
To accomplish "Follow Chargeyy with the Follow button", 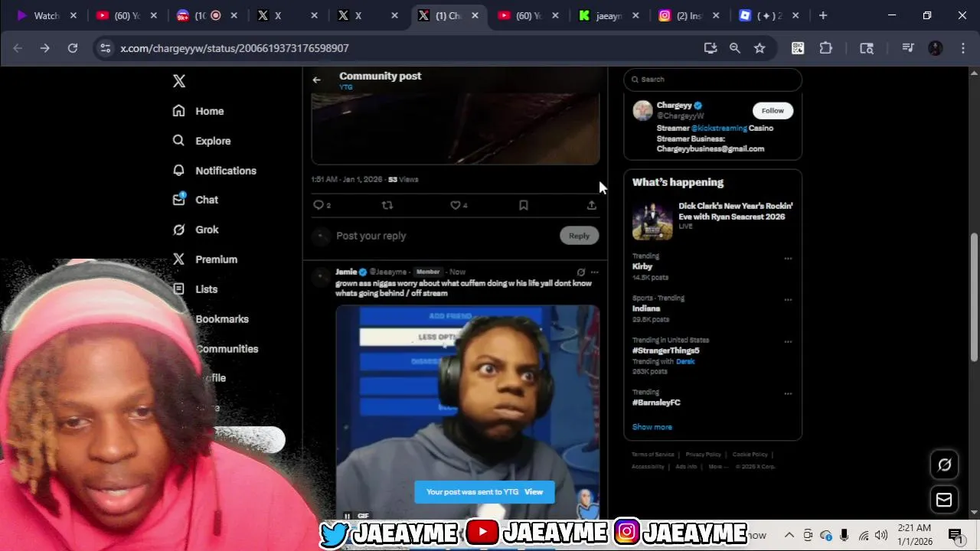I will tap(773, 110).
